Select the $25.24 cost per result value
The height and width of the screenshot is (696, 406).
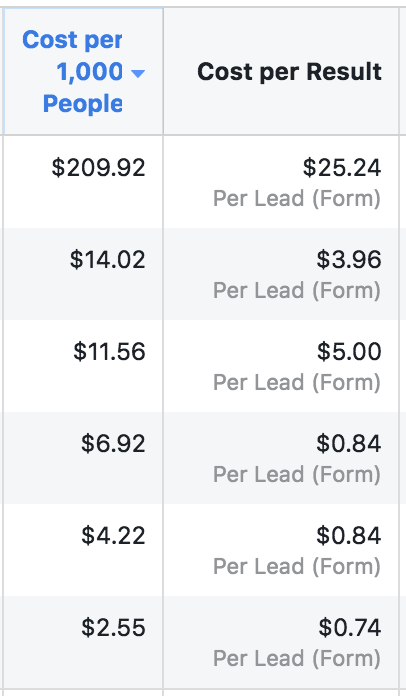[x=342, y=168]
